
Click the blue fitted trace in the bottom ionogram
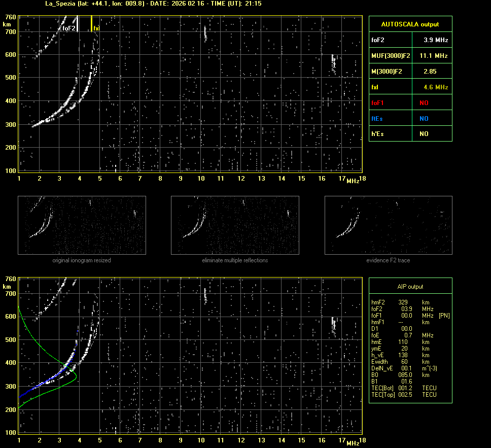tap(51, 378)
